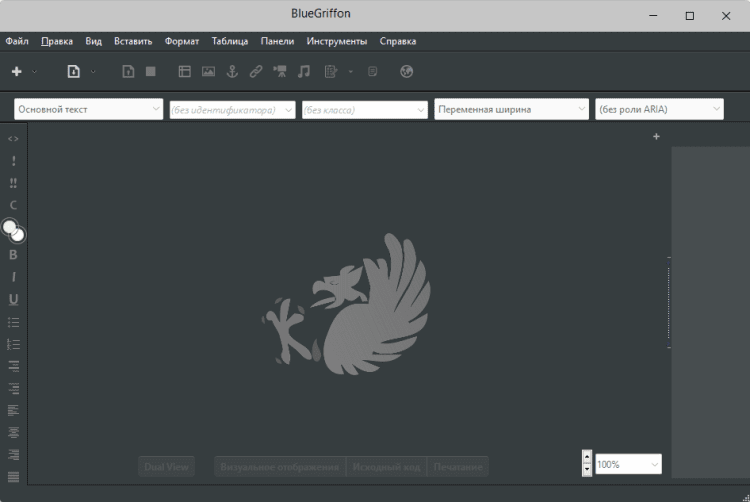Align text right via the sidebar icon
Viewport: 750px width, 502px height.
[x=13, y=454]
